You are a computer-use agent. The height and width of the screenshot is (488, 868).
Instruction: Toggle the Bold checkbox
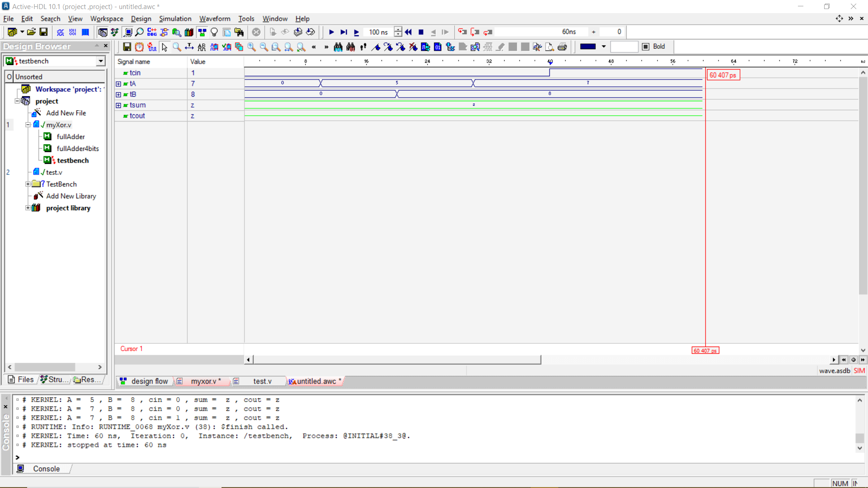[x=646, y=47]
